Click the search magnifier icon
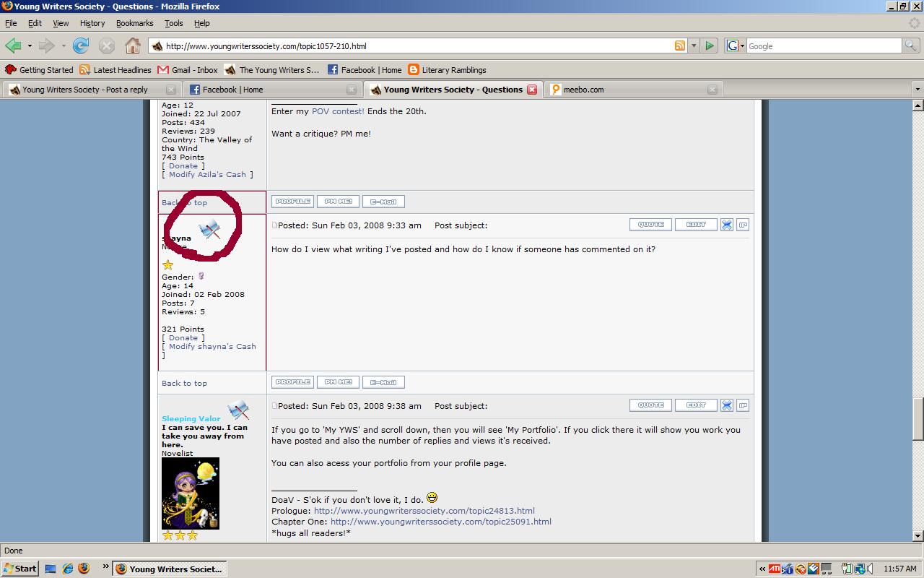 pyautogui.click(x=911, y=46)
